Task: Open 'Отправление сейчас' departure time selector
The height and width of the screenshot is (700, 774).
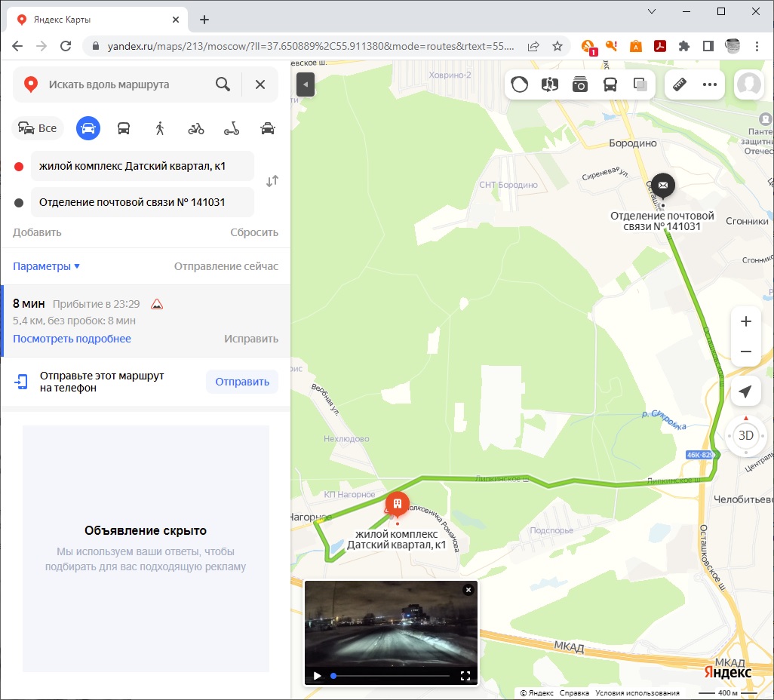Action: (226, 266)
